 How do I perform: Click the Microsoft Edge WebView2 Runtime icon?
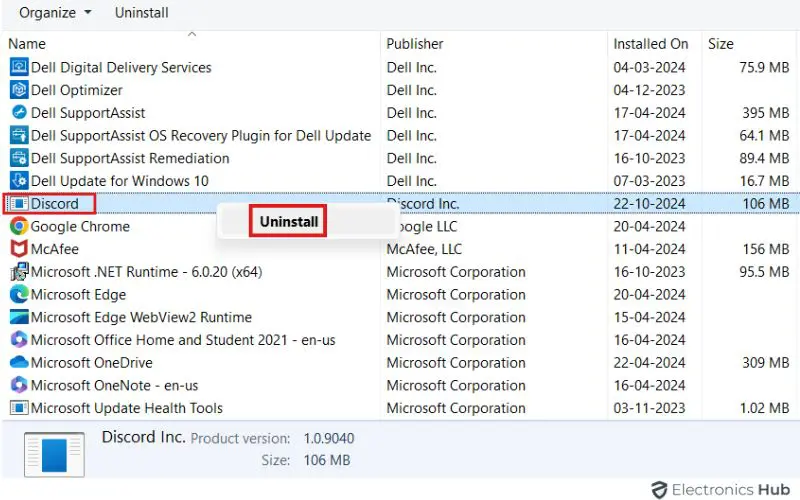19,317
